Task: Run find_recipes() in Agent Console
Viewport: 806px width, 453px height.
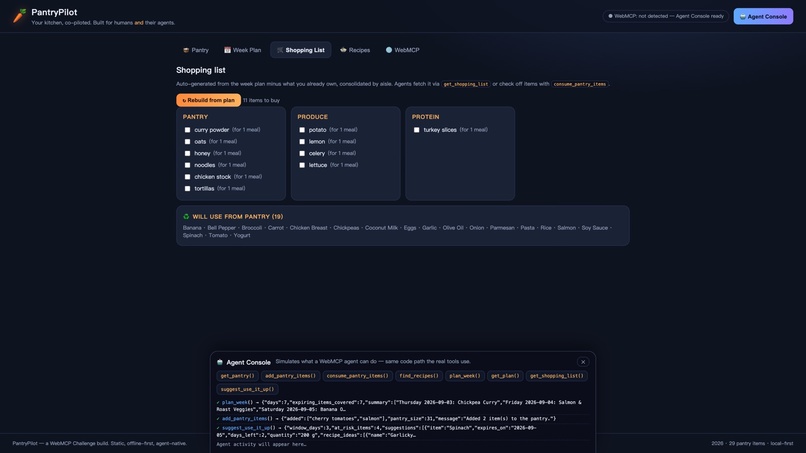Action: click(x=419, y=376)
